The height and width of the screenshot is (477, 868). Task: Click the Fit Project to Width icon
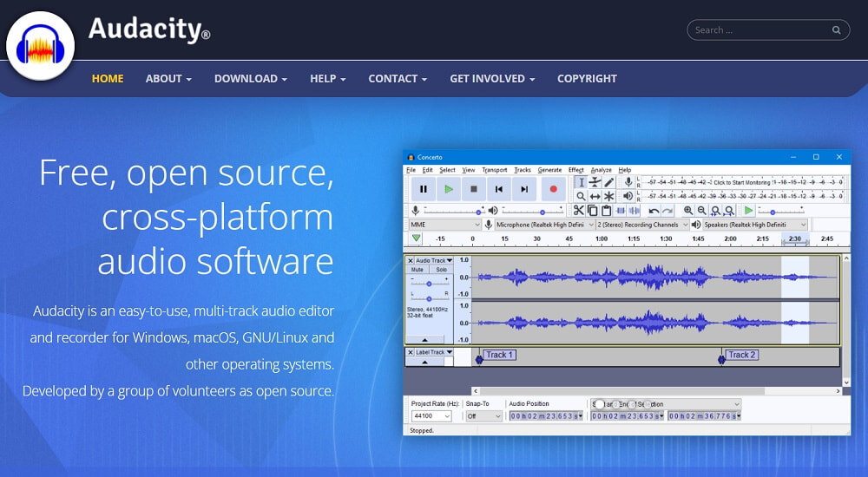click(730, 210)
